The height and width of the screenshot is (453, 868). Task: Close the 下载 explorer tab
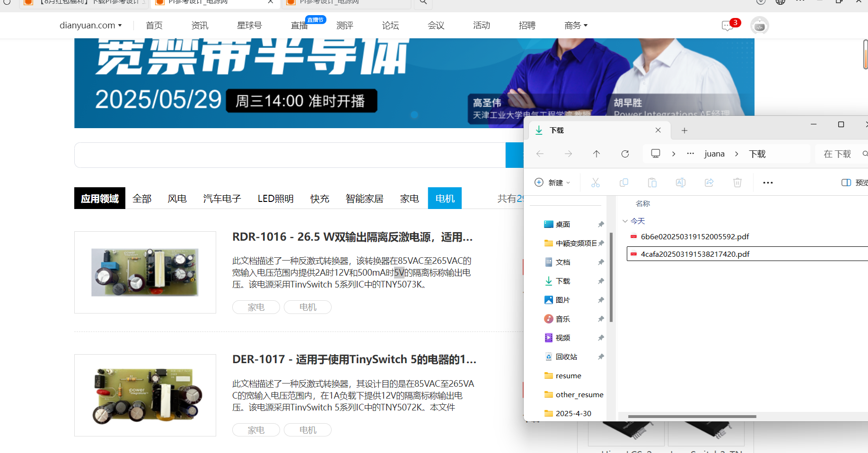pyautogui.click(x=658, y=130)
